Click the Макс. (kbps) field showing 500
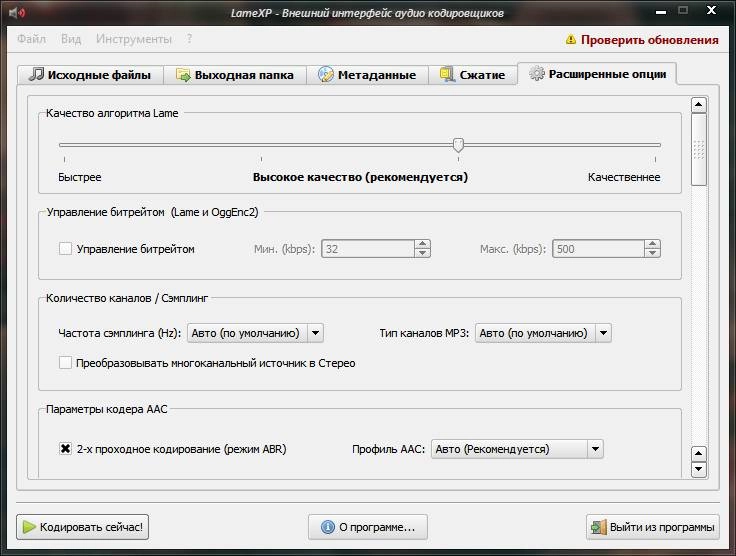 [598, 249]
